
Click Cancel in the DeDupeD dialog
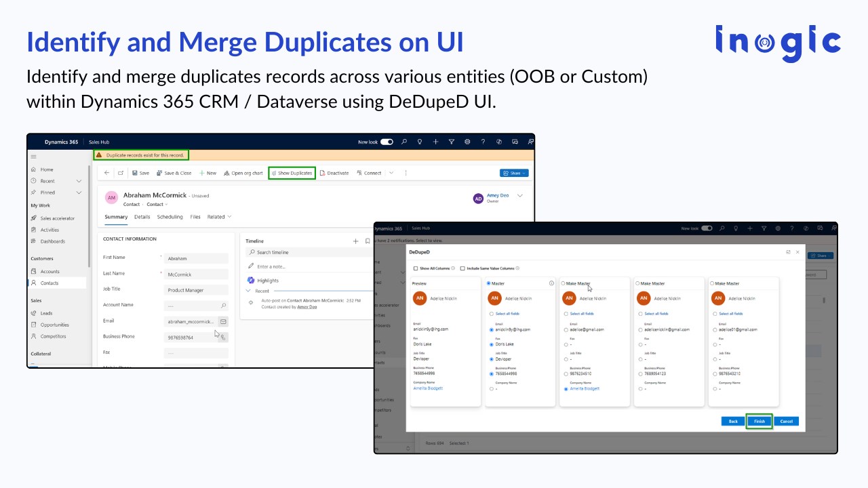click(x=786, y=421)
